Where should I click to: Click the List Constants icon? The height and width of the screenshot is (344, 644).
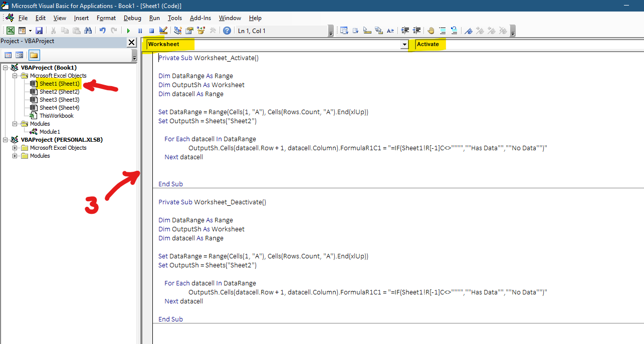point(355,31)
